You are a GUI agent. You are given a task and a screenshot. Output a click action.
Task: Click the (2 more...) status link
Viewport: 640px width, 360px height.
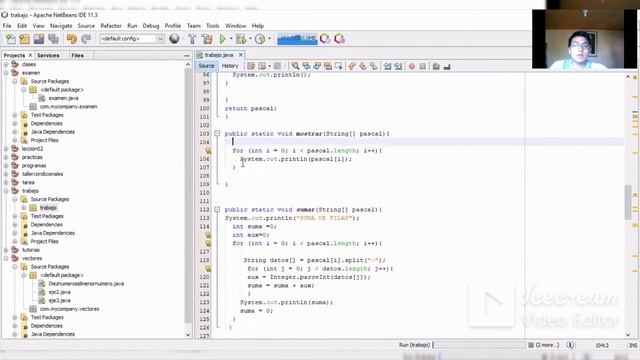click(547, 345)
